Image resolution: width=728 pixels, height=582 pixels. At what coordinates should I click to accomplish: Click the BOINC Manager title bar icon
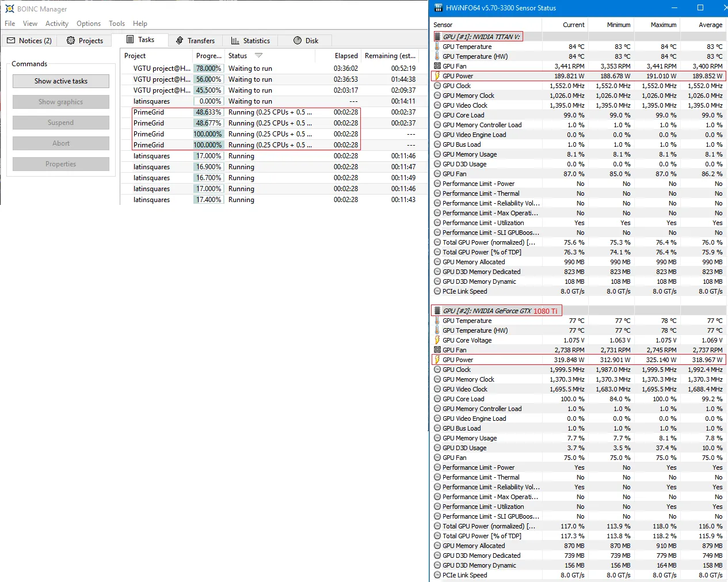tap(9, 9)
